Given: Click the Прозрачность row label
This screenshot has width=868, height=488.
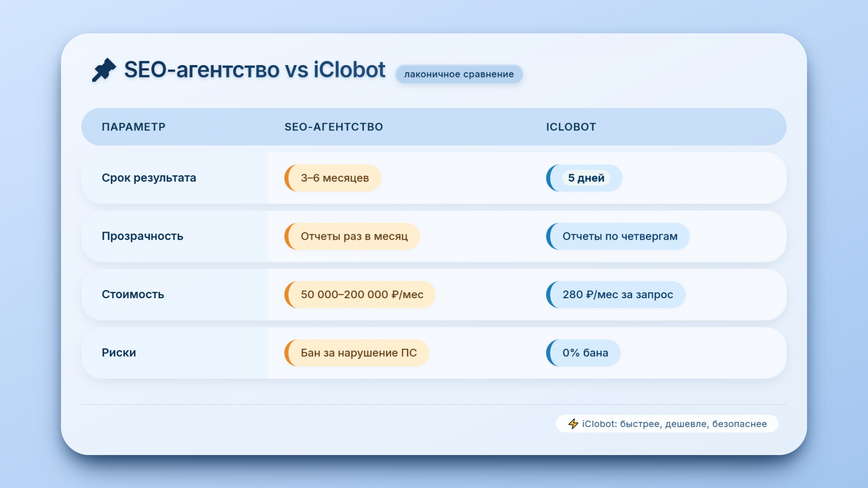Looking at the screenshot, I should click(x=142, y=236).
